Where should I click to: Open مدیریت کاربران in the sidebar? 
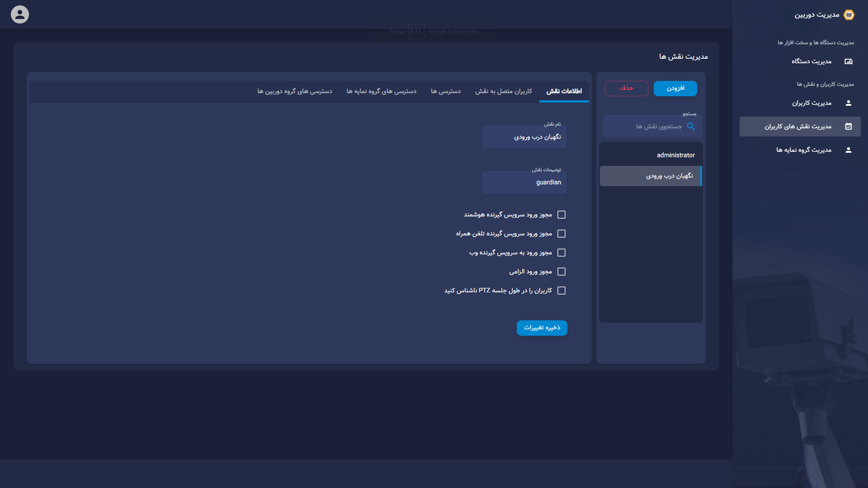800,103
